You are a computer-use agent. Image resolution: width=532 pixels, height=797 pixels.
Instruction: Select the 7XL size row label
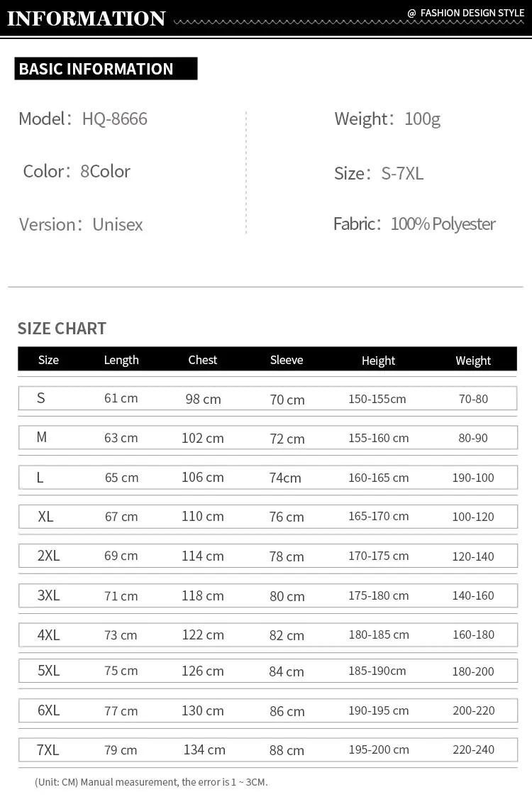48,749
